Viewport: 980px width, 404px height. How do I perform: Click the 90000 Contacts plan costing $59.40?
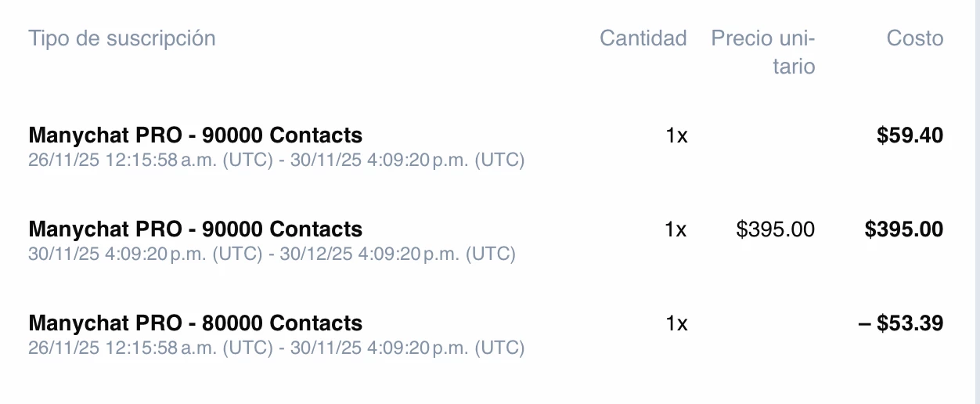tap(196, 135)
